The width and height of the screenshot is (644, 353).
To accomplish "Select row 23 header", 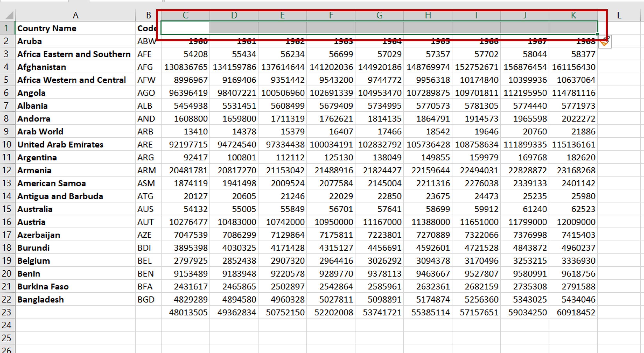I will [7, 312].
